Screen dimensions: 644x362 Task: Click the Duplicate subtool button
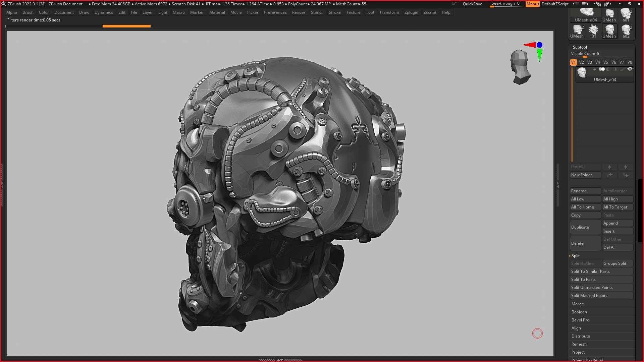[585, 227]
